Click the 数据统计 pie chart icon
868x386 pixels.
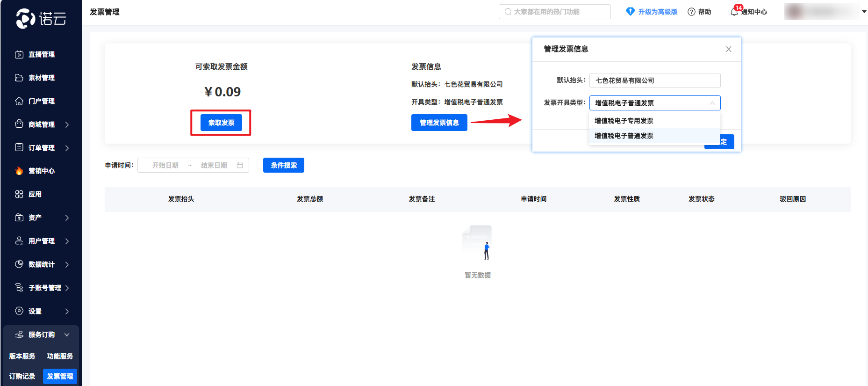click(x=19, y=264)
